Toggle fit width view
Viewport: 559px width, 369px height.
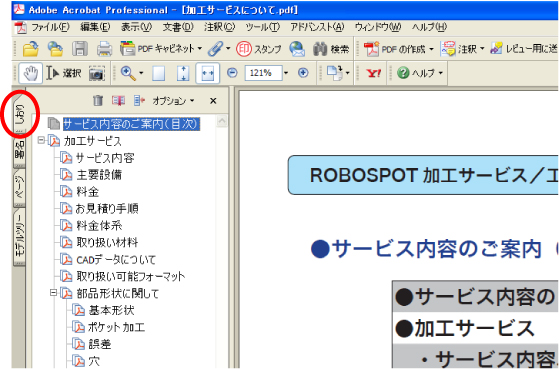207,73
